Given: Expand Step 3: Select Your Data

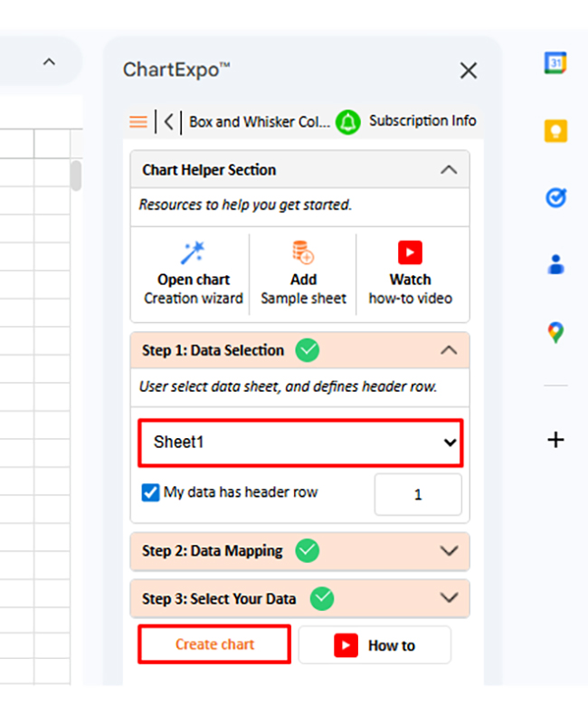Looking at the screenshot, I should pyautogui.click(x=448, y=598).
